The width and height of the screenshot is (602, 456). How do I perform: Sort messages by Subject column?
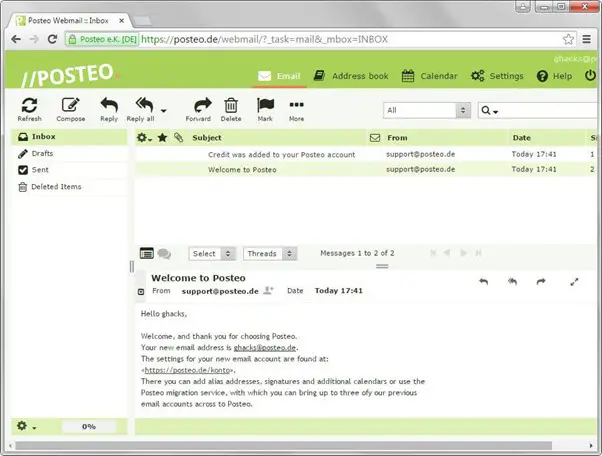[207, 137]
